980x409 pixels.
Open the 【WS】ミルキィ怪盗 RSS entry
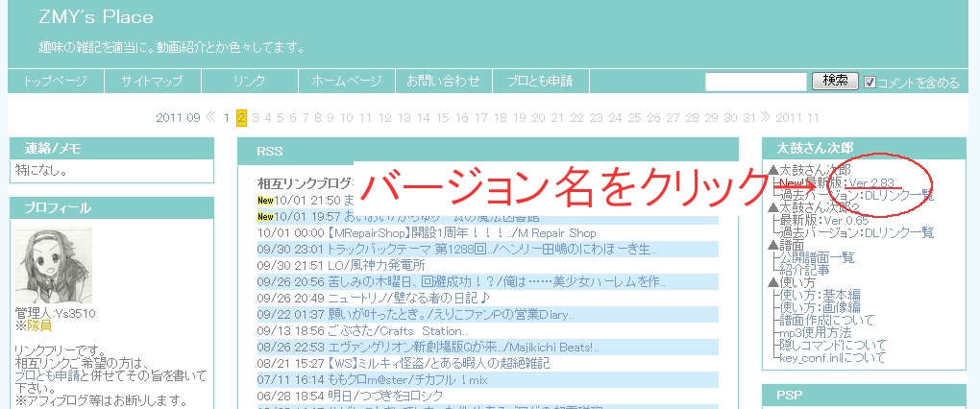click(439, 363)
